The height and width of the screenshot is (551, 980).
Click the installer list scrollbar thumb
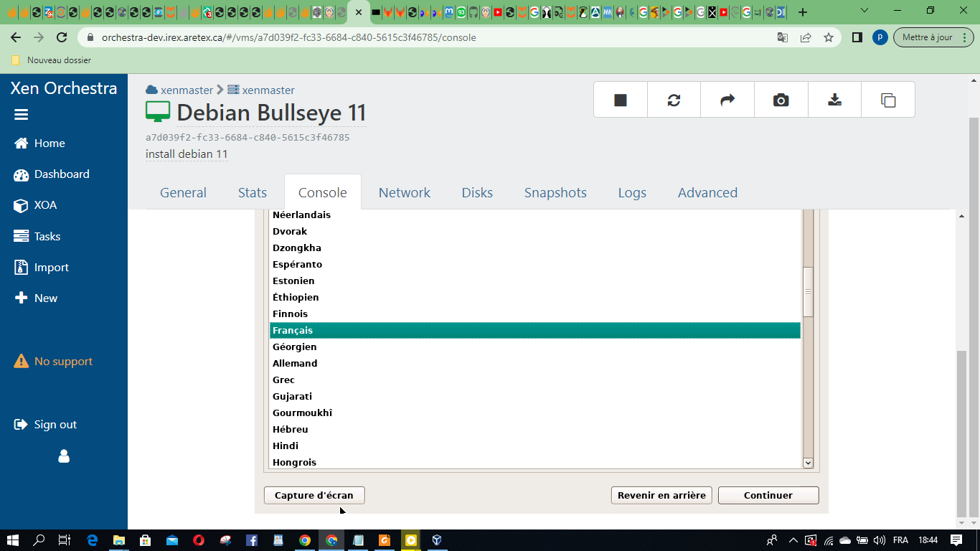pyautogui.click(x=808, y=292)
